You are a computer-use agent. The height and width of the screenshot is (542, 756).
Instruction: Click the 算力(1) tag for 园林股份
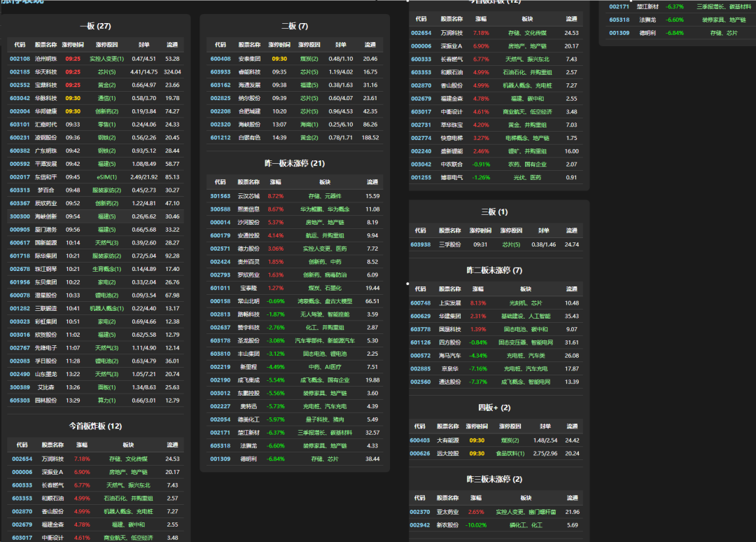[x=107, y=401]
